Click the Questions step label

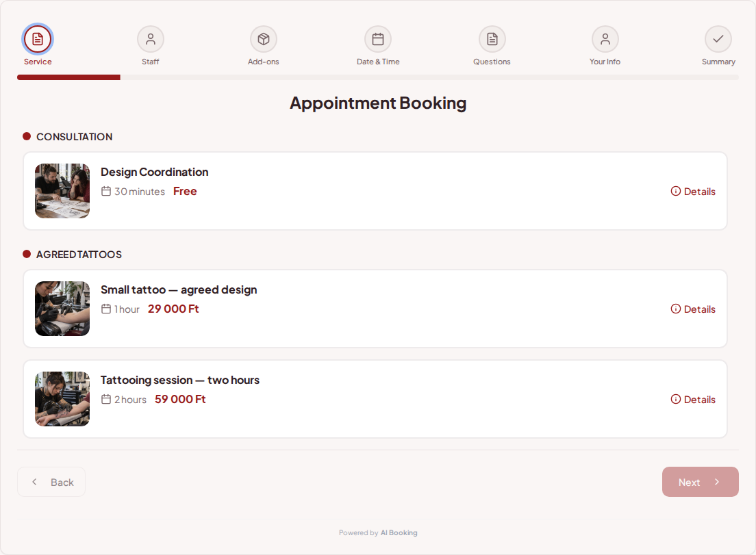click(x=492, y=62)
